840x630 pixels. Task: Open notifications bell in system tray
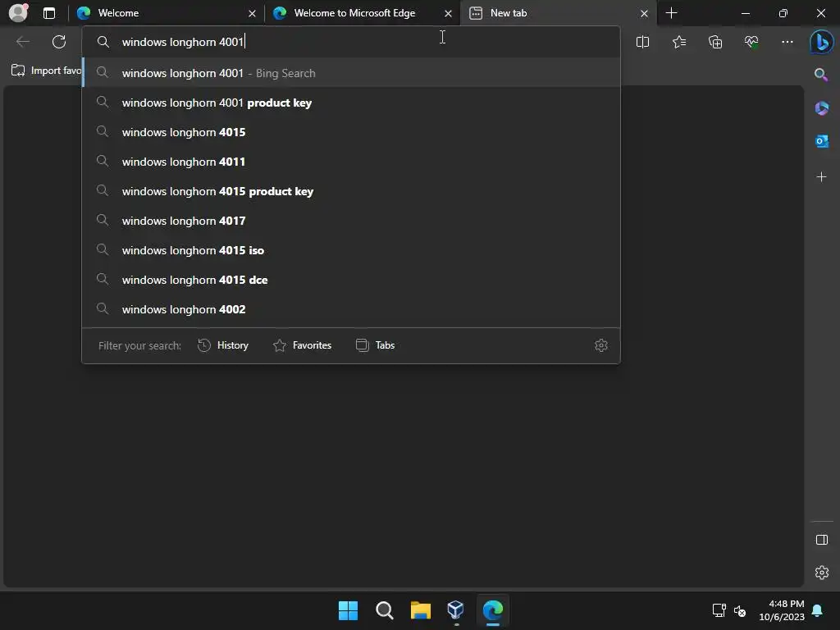click(817, 610)
